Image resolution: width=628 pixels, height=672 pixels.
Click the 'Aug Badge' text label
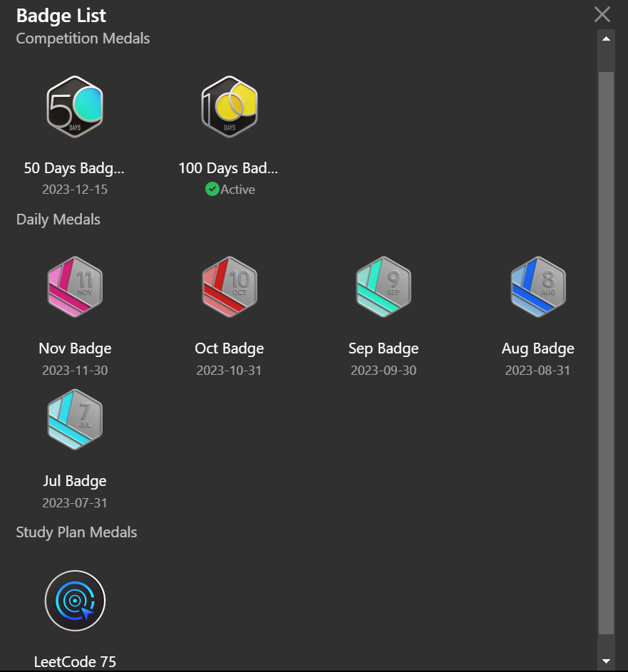538,348
